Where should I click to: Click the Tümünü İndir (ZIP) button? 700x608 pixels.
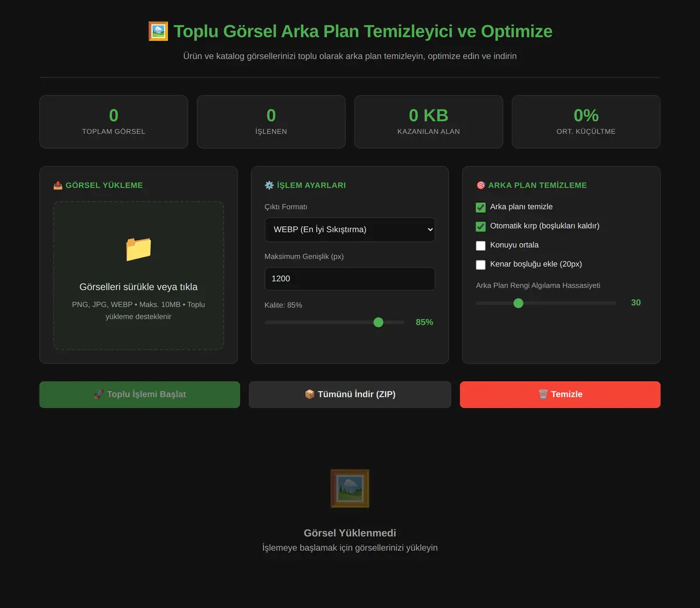coord(350,395)
